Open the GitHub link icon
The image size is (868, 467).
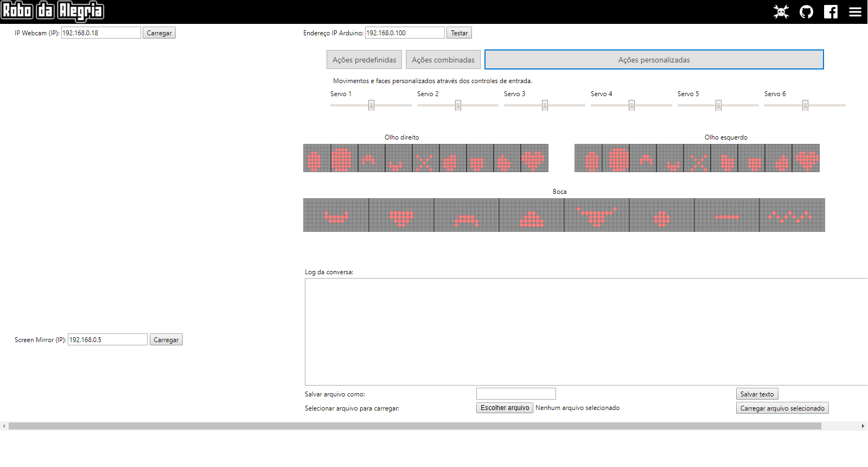(x=807, y=11)
